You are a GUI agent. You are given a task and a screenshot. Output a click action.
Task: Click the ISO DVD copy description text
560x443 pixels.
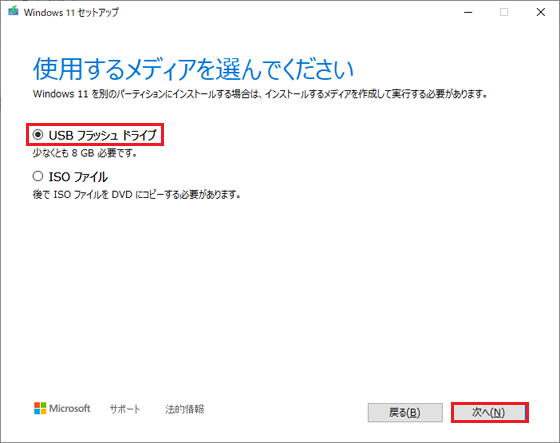[136, 195]
